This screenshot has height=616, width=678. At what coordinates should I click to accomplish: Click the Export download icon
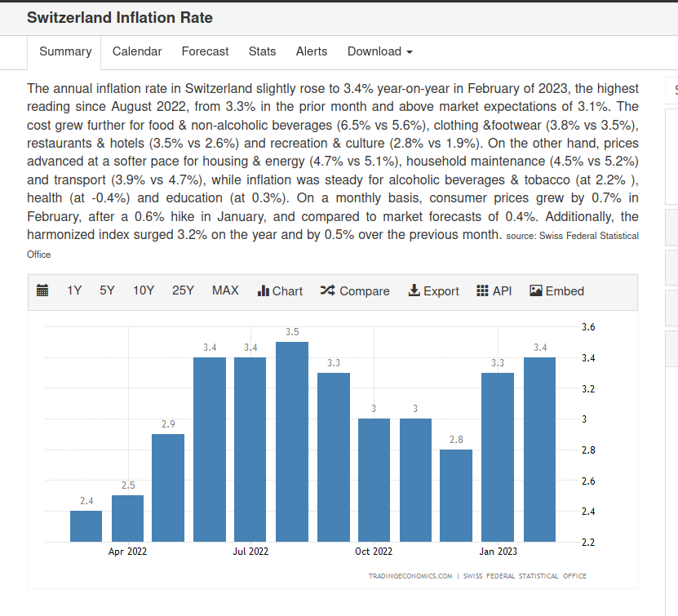tap(414, 290)
